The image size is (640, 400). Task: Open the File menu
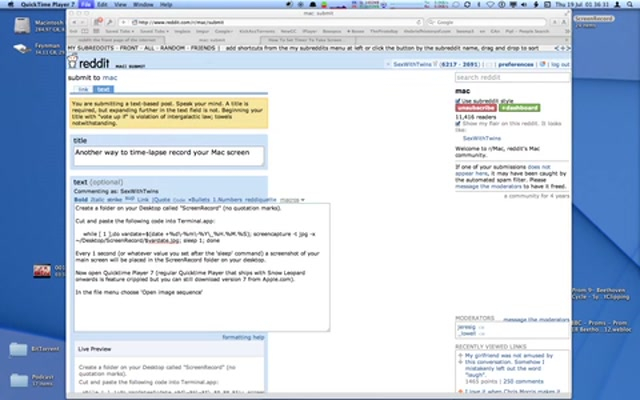(x=87, y=4)
